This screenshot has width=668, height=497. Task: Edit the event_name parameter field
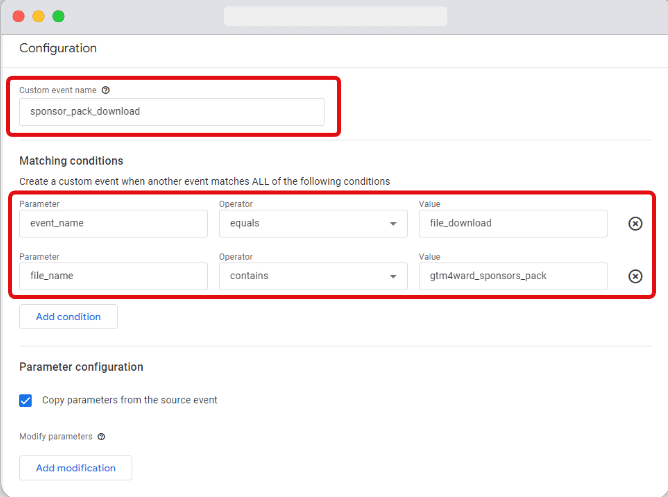pos(113,224)
